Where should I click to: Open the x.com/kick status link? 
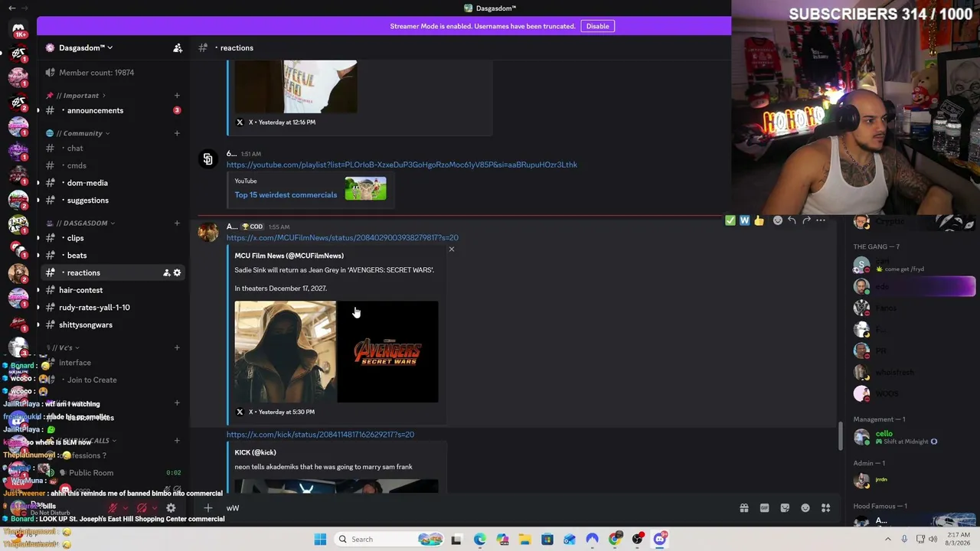click(x=320, y=435)
